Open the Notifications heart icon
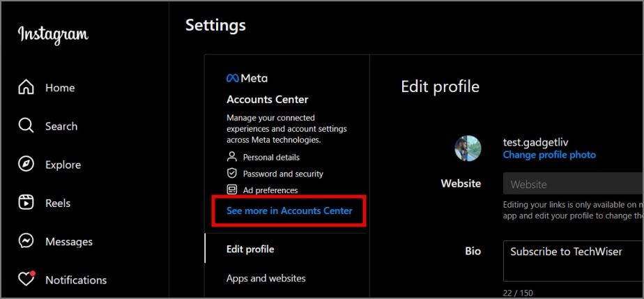 click(x=26, y=279)
